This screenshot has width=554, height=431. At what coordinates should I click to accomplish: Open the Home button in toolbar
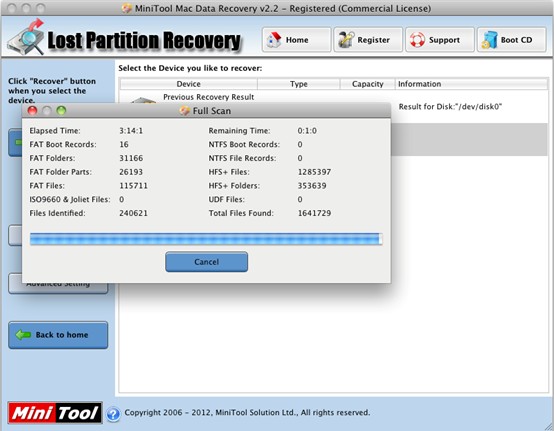(x=296, y=40)
